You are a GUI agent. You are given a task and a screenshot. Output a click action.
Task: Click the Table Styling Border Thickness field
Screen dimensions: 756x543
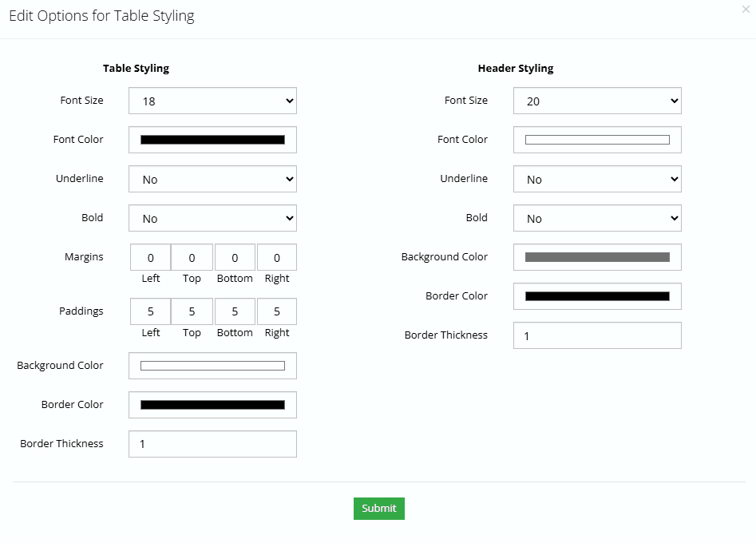[212, 444]
